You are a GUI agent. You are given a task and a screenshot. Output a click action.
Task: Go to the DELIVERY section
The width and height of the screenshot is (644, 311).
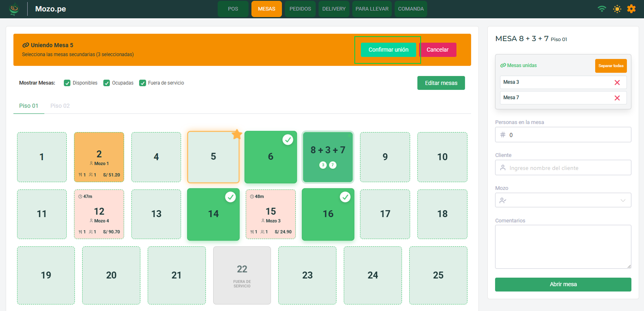coord(334,9)
